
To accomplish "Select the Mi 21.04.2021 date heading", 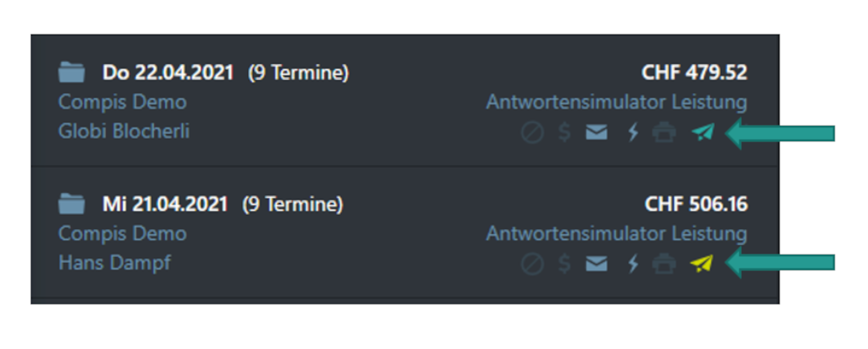I will click(x=165, y=204).
